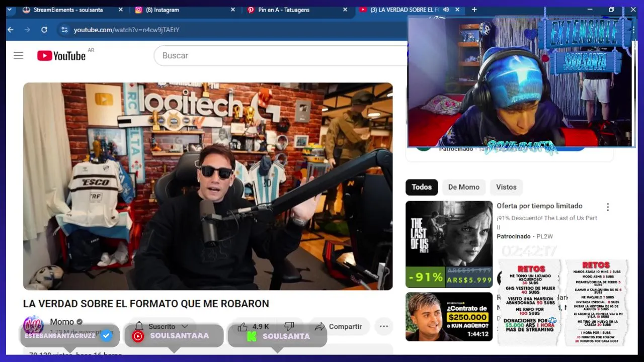
Task: Close the Instagram tab
Action: coord(233,10)
